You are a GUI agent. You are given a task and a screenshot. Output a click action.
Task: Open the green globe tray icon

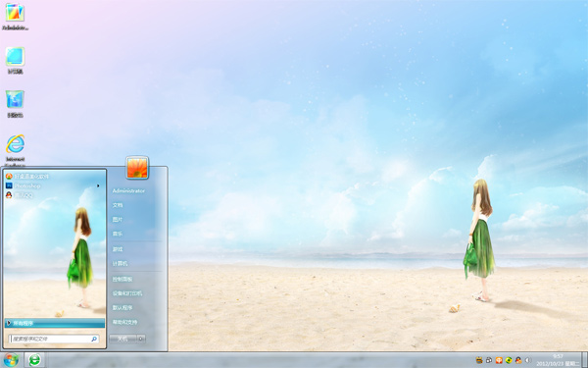point(509,360)
